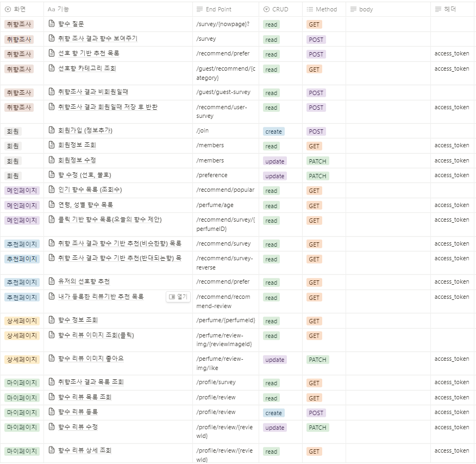Click the CRUD column header icon
The image size is (476, 464).
click(266, 9)
